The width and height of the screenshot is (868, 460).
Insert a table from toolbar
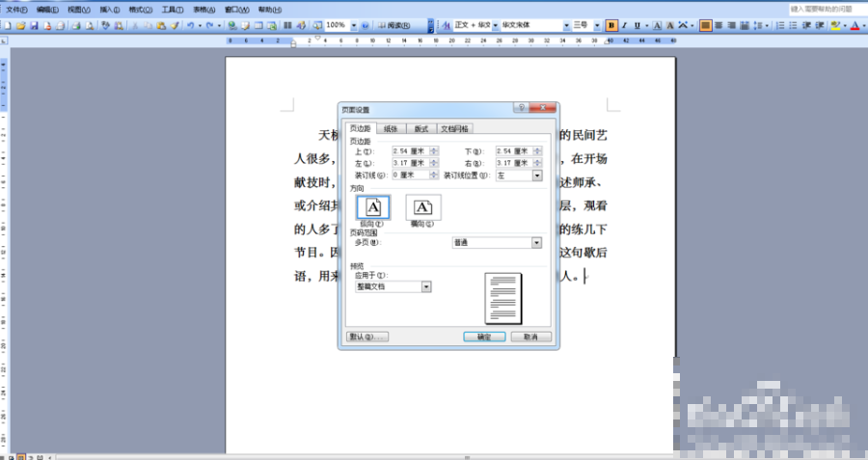click(258, 25)
